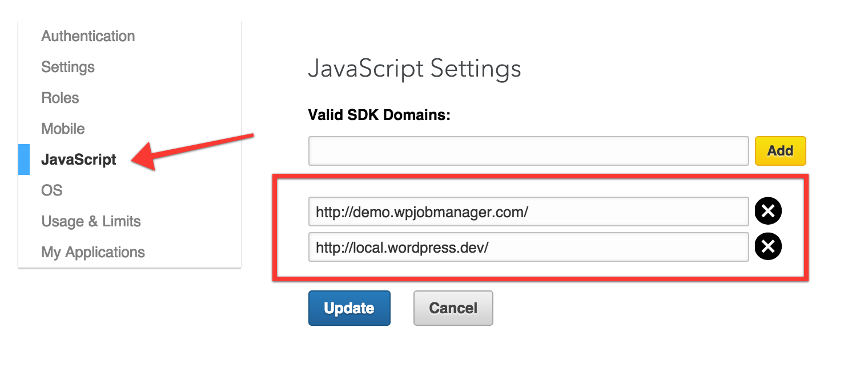
Task: Click the blue active indicator beside JavaScript
Action: [x=24, y=159]
